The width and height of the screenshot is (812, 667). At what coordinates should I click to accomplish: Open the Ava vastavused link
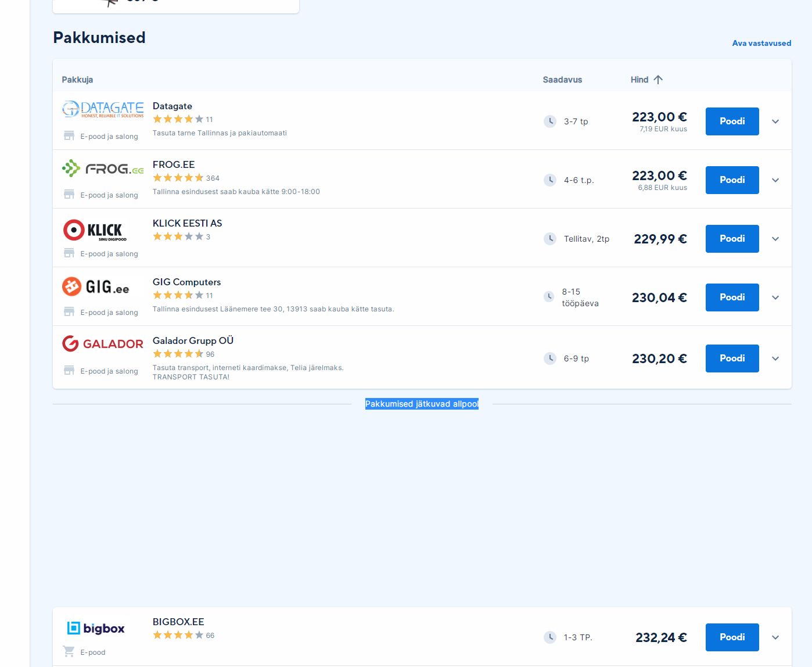tap(761, 43)
